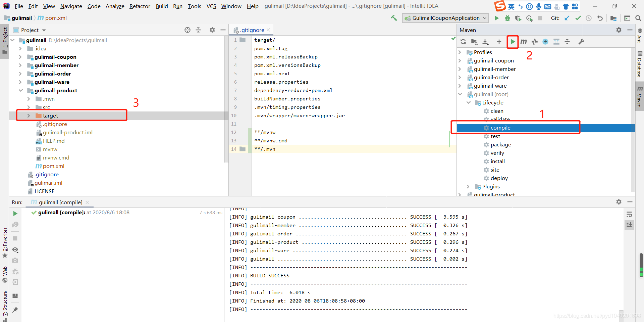Open the Navigate menu

pyautogui.click(x=71, y=6)
